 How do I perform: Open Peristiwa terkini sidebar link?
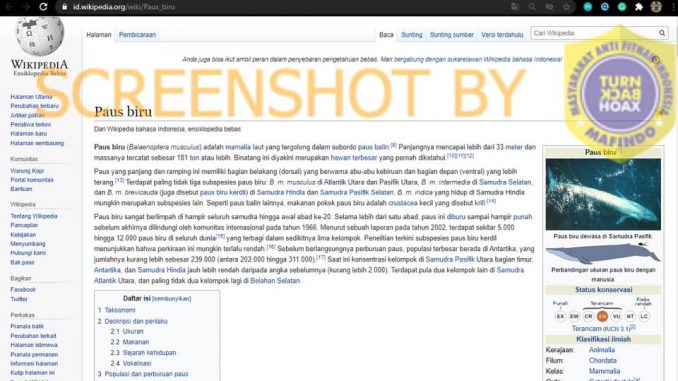coord(30,124)
